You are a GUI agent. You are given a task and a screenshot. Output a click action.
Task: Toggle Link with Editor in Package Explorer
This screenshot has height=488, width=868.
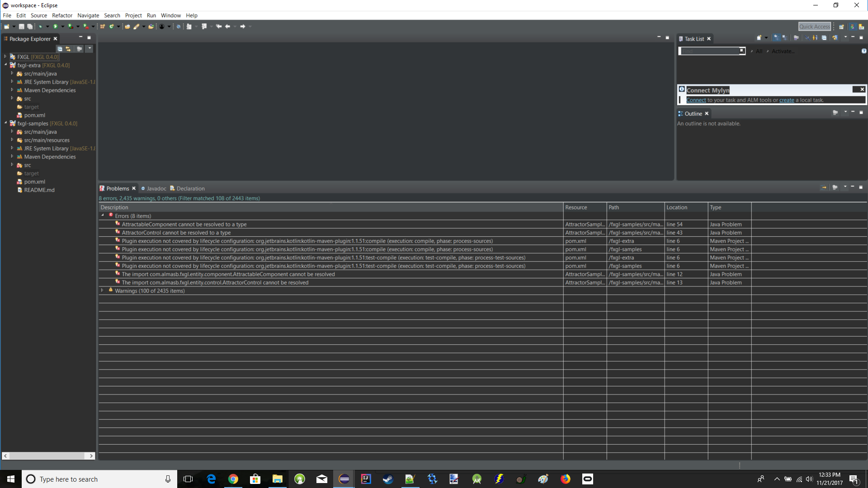(68, 49)
